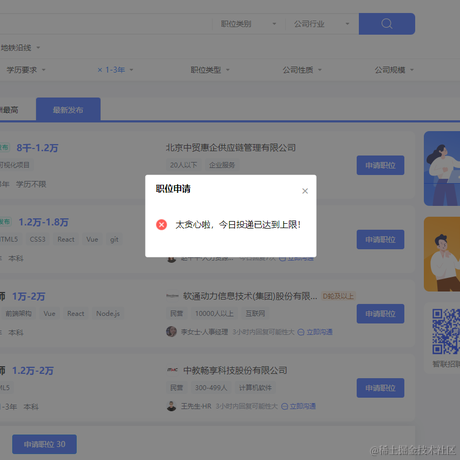The image size is (460, 460).
Task: Click the red error icon in dialog
Action: point(162,225)
